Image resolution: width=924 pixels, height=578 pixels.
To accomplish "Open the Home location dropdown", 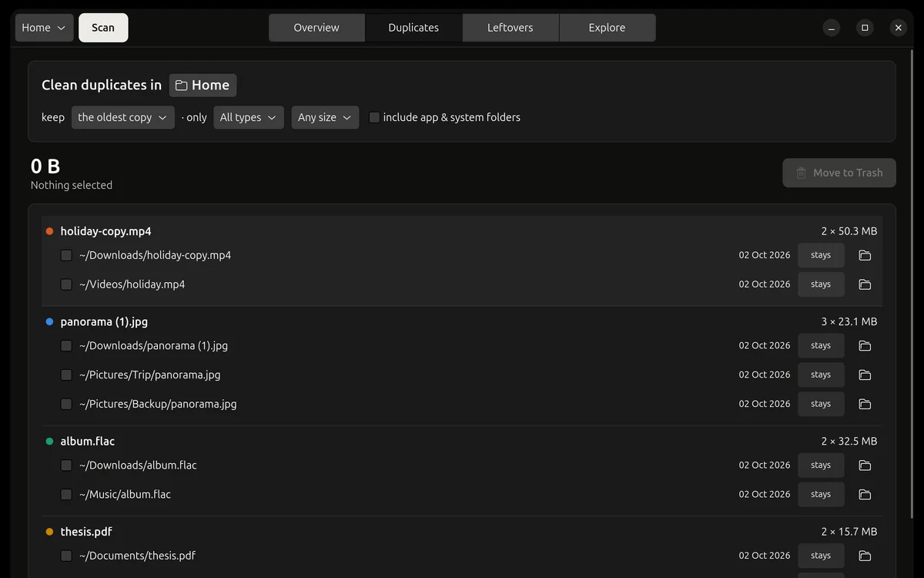I will coord(45,28).
